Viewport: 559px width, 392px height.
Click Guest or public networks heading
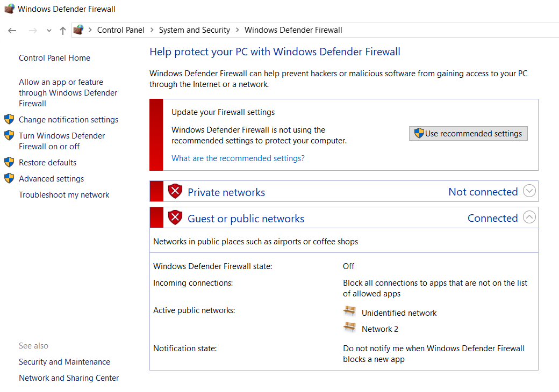click(246, 219)
